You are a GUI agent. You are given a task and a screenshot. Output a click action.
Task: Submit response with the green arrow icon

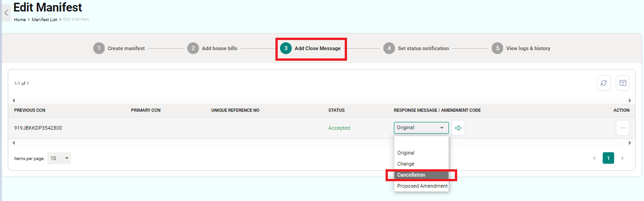coord(458,128)
